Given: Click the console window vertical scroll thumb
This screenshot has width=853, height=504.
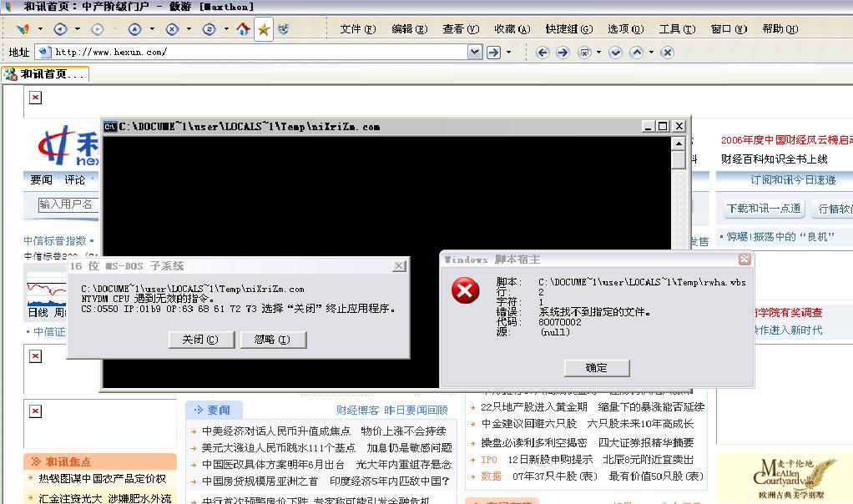Looking at the screenshot, I should tap(678, 160).
